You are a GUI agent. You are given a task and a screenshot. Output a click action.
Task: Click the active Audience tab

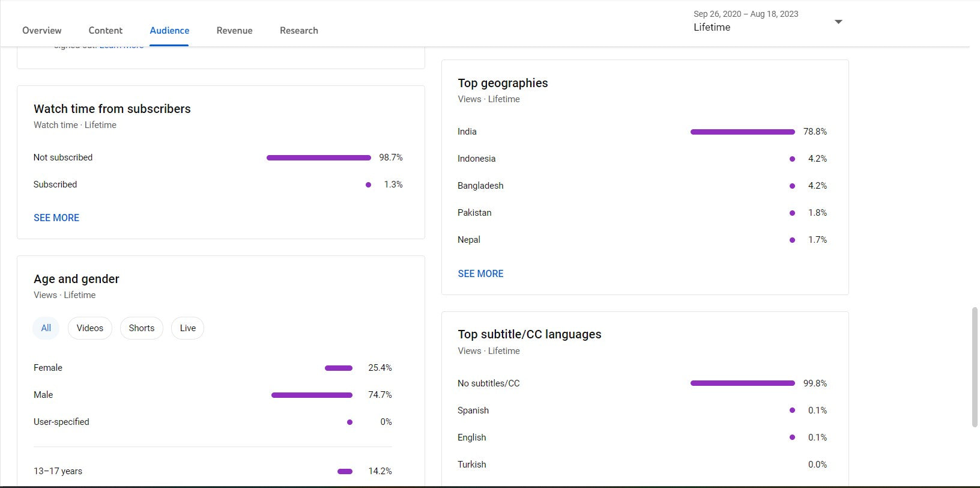click(169, 31)
